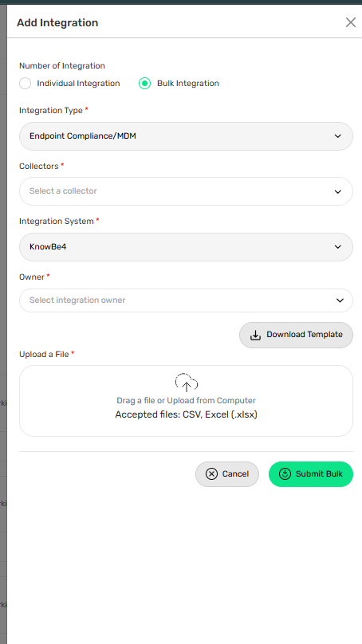Open the Collectors dropdown chevron
The image size is (362, 644).
pyautogui.click(x=338, y=191)
